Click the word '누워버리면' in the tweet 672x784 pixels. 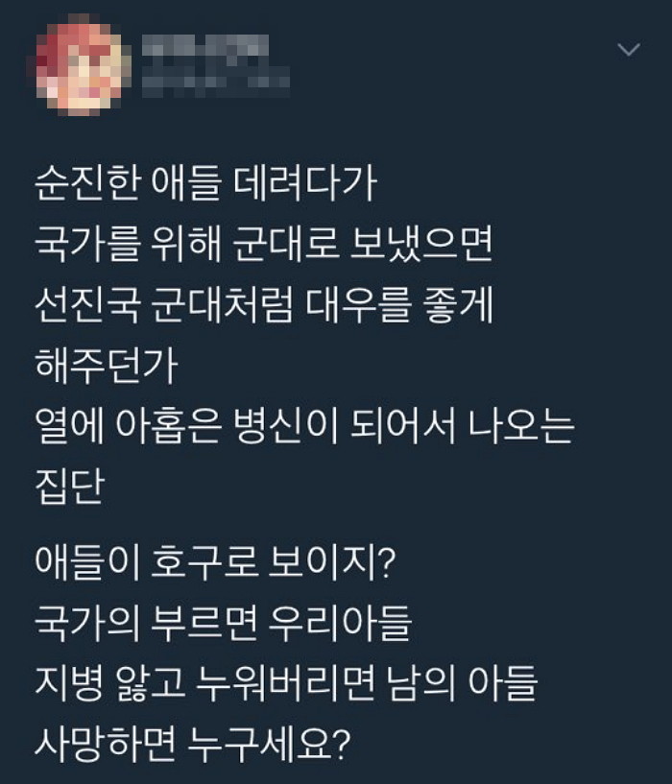click(x=285, y=683)
